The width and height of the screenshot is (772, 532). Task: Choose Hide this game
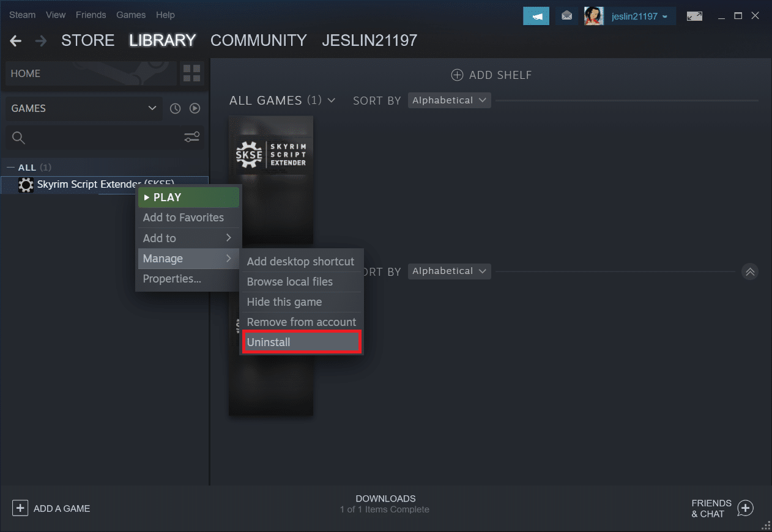click(301, 301)
